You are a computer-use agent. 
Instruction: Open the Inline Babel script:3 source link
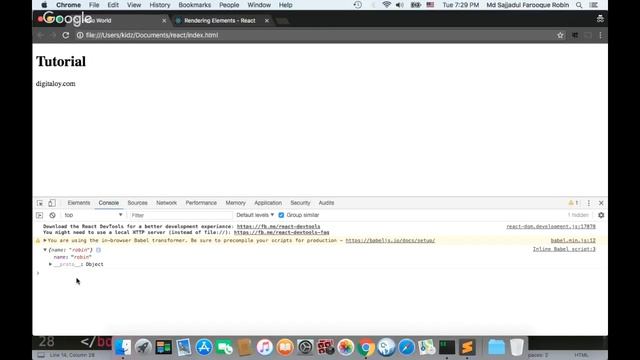point(564,249)
